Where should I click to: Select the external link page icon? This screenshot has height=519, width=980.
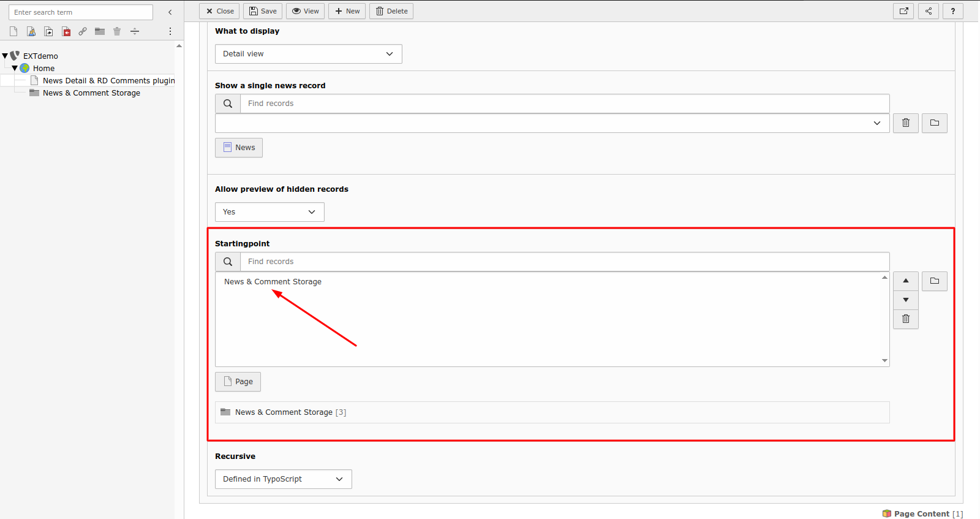click(83, 31)
